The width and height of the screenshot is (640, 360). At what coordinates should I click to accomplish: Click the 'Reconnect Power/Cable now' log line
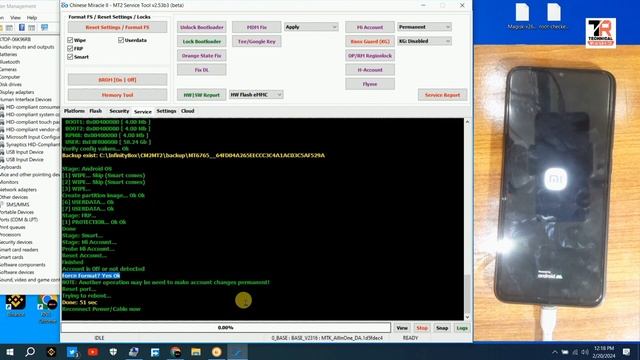click(x=101, y=309)
